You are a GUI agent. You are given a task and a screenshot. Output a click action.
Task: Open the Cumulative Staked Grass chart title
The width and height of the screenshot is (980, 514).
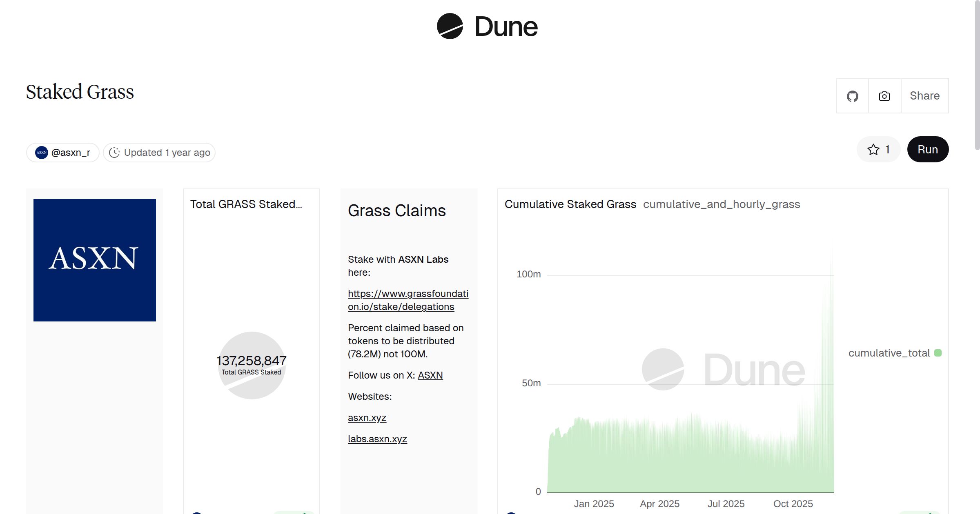[570, 204]
